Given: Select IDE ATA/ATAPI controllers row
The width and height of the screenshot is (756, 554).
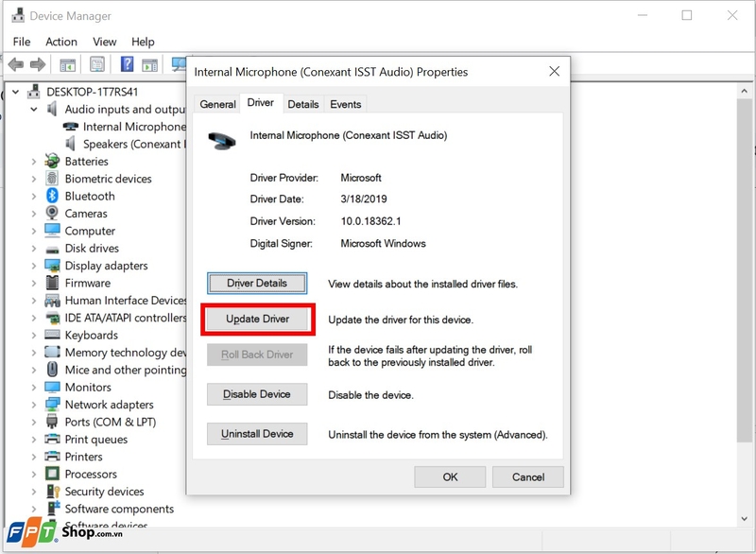Looking at the screenshot, I should tap(115, 318).
